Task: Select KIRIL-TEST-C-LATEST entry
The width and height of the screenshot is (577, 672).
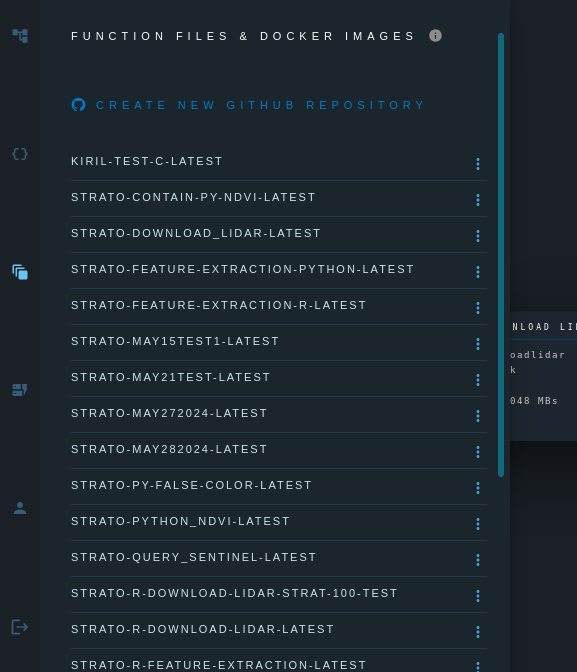Action: pyautogui.click(x=147, y=161)
